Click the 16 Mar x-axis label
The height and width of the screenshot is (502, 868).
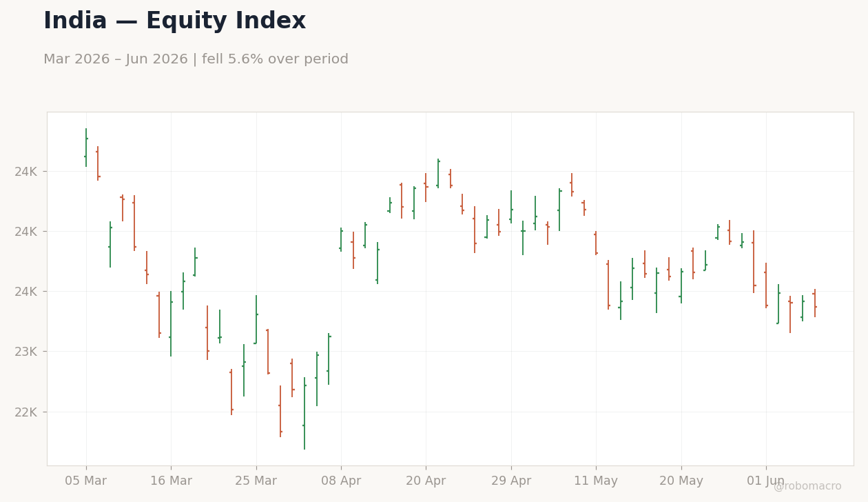pyautogui.click(x=171, y=481)
